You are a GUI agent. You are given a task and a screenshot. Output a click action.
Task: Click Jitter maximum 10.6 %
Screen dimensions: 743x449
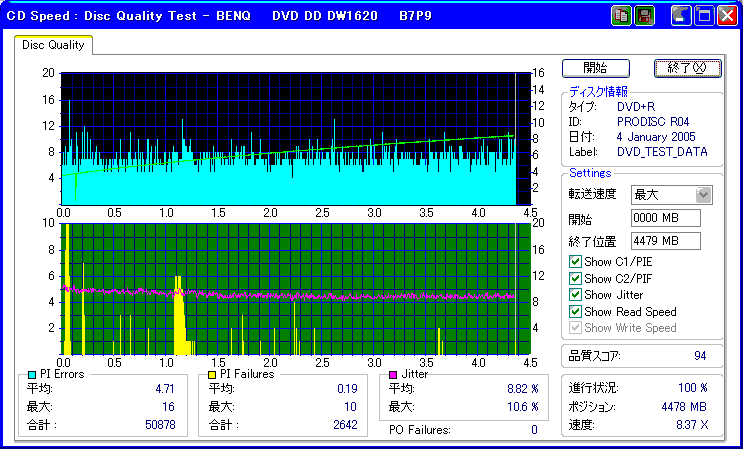pyautogui.click(x=523, y=407)
